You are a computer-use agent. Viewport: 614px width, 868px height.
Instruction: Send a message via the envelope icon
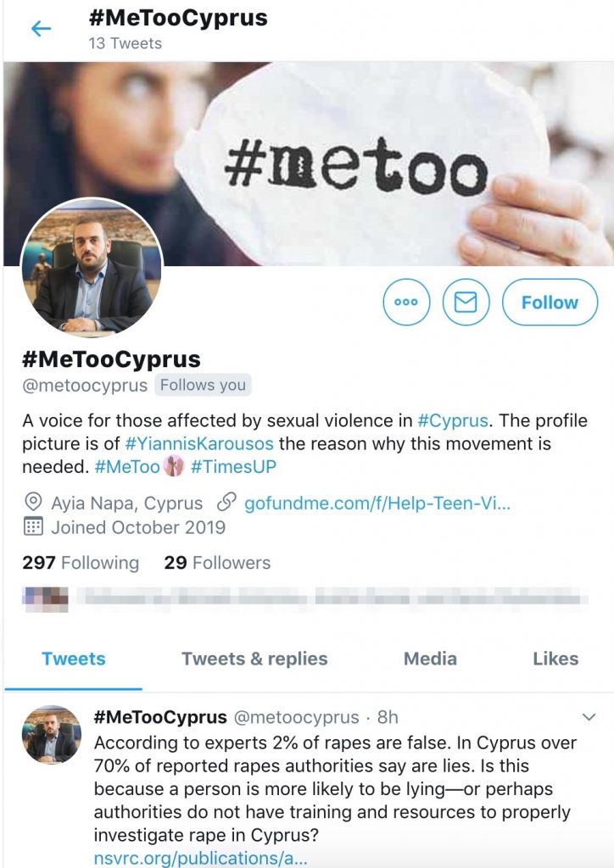coord(466,303)
